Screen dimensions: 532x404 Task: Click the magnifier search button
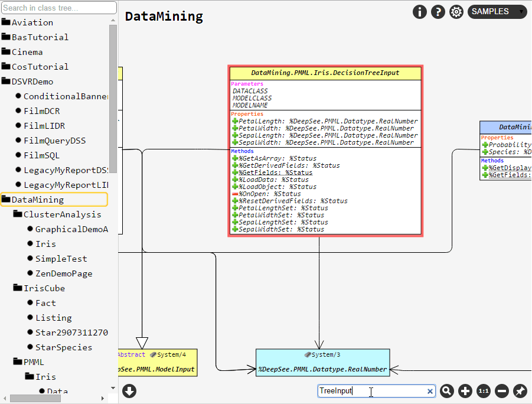tap(447, 391)
